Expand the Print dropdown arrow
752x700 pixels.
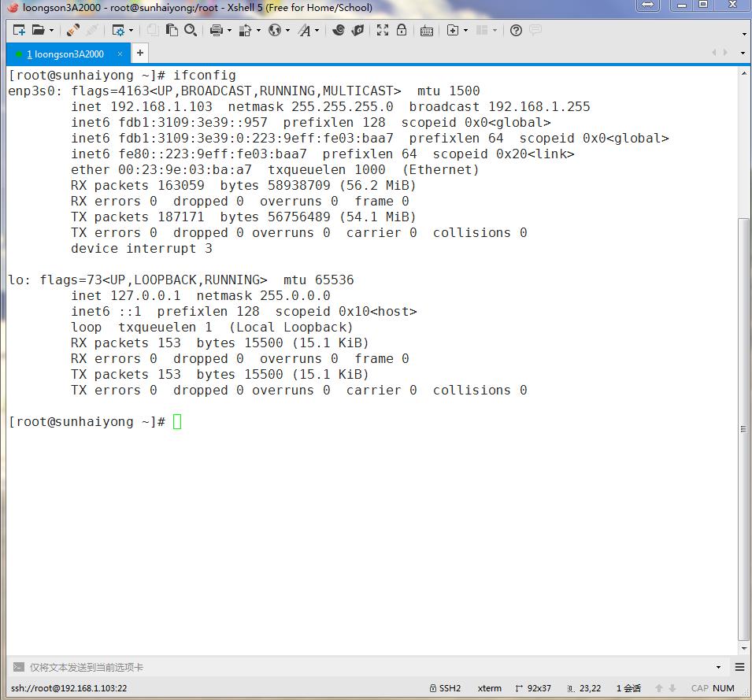[229, 31]
